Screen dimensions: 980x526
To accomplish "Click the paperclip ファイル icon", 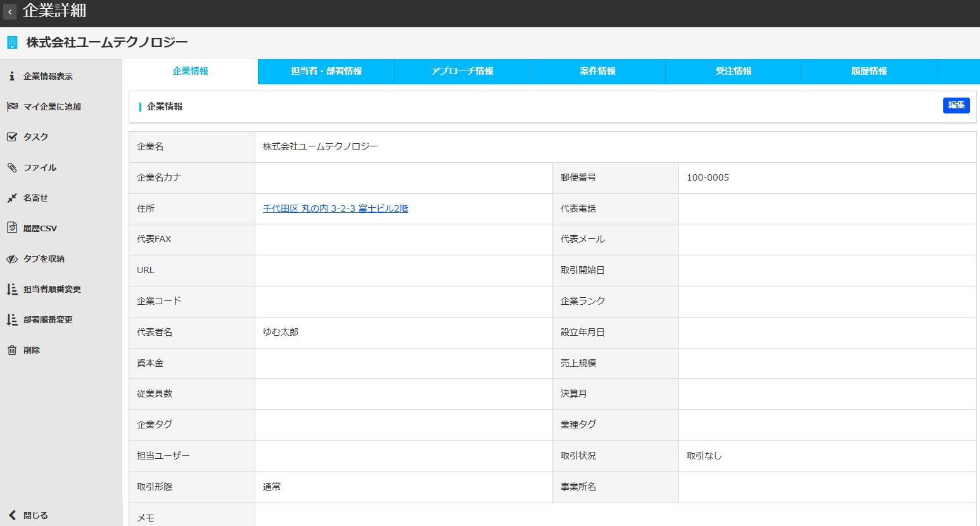I will [12, 167].
